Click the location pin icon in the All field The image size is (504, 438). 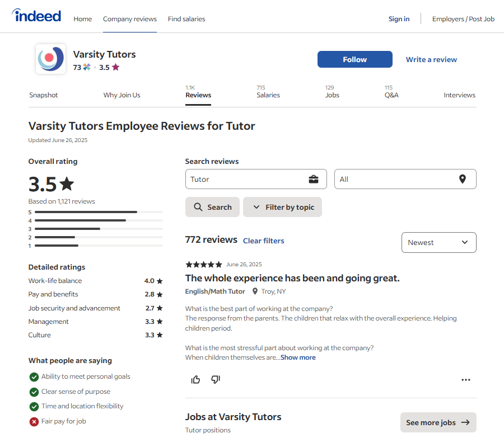(463, 179)
